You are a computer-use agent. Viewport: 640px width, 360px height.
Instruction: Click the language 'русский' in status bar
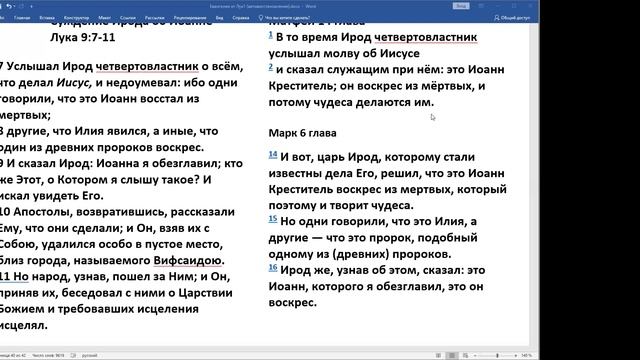click(89, 356)
